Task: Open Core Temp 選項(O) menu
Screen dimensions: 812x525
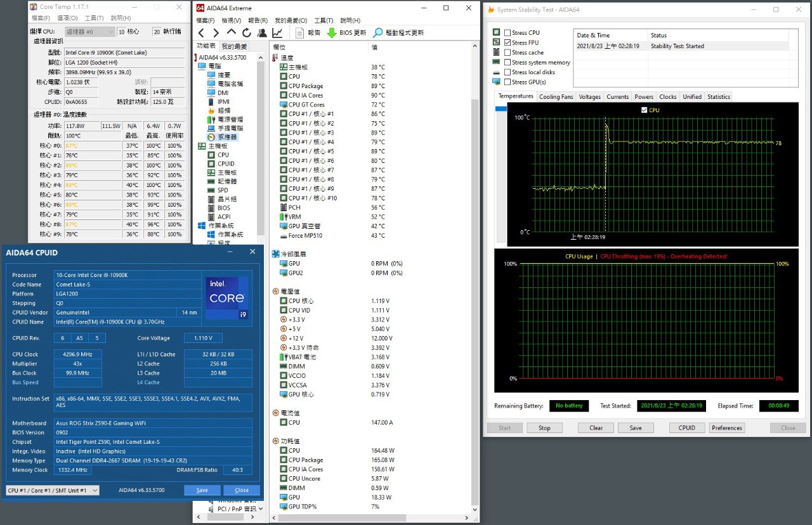Action: (x=67, y=18)
